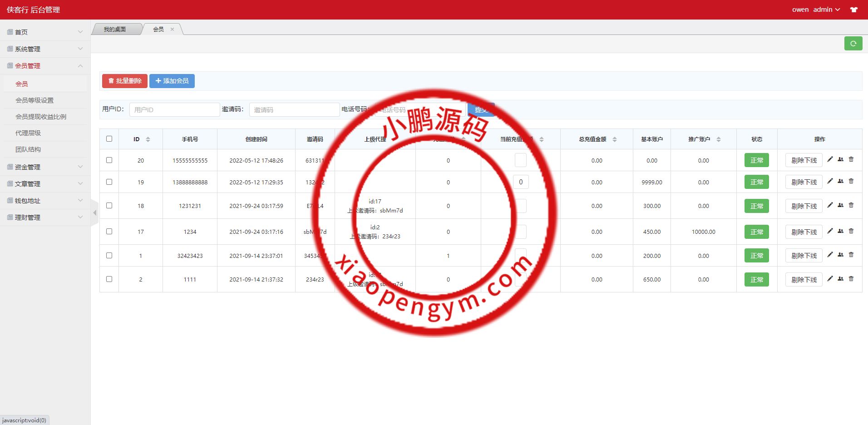This screenshot has width=868, height=425.
Task: Check the row checkbox for ID 17
Action: coord(108,231)
